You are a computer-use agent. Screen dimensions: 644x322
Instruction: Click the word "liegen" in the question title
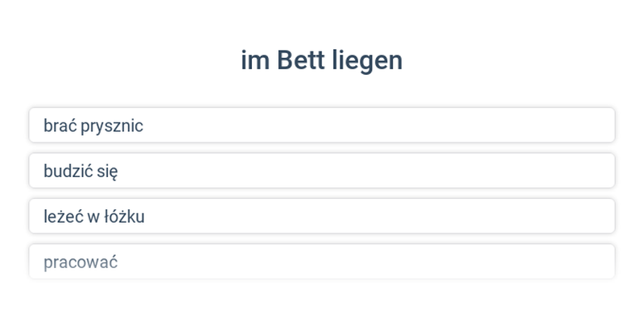click(x=372, y=61)
